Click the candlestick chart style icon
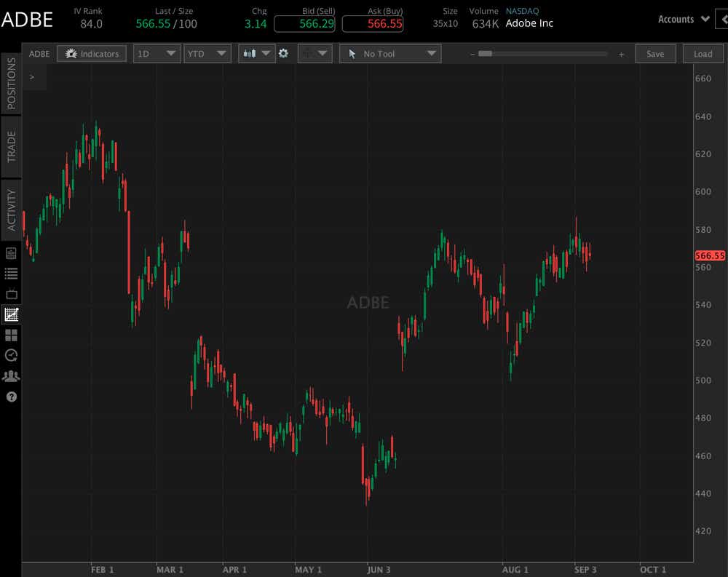Viewport: 728px width, 577px height. (250, 53)
